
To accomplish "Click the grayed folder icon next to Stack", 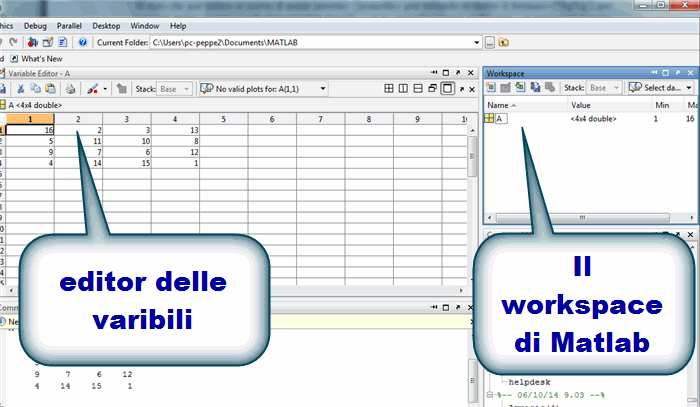I will [x=121, y=89].
